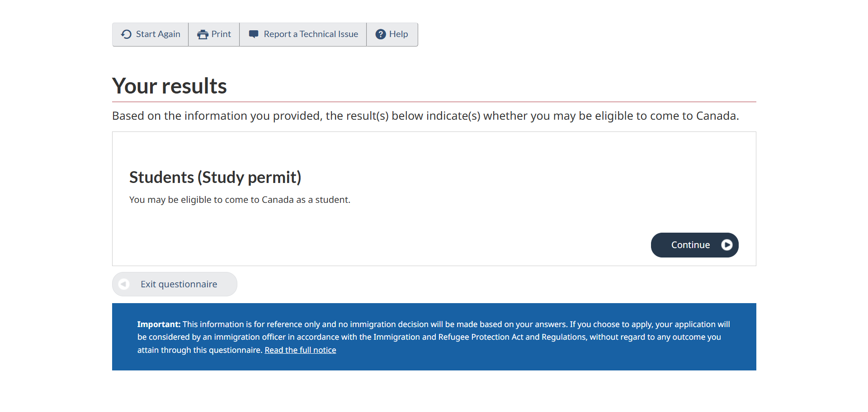Click the Students (Study permit) heading

215,177
